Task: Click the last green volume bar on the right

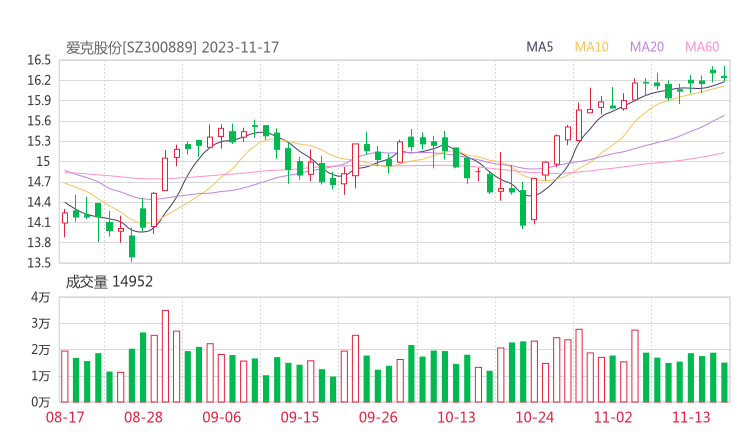Action: click(x=724, y=382)
